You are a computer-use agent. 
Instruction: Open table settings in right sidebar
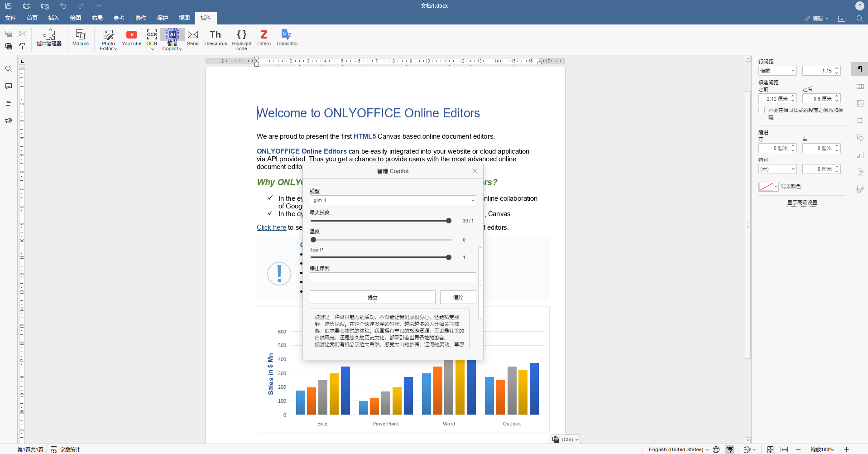[860, 86]
